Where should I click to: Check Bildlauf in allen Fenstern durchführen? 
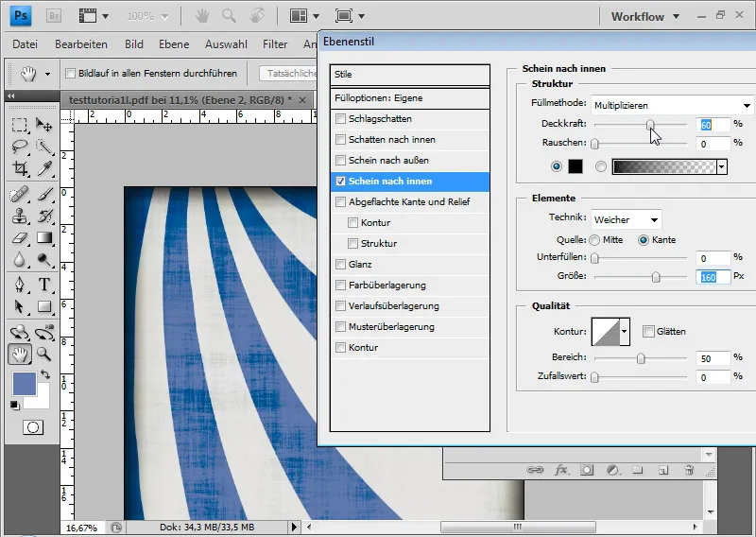click(71, 74)
